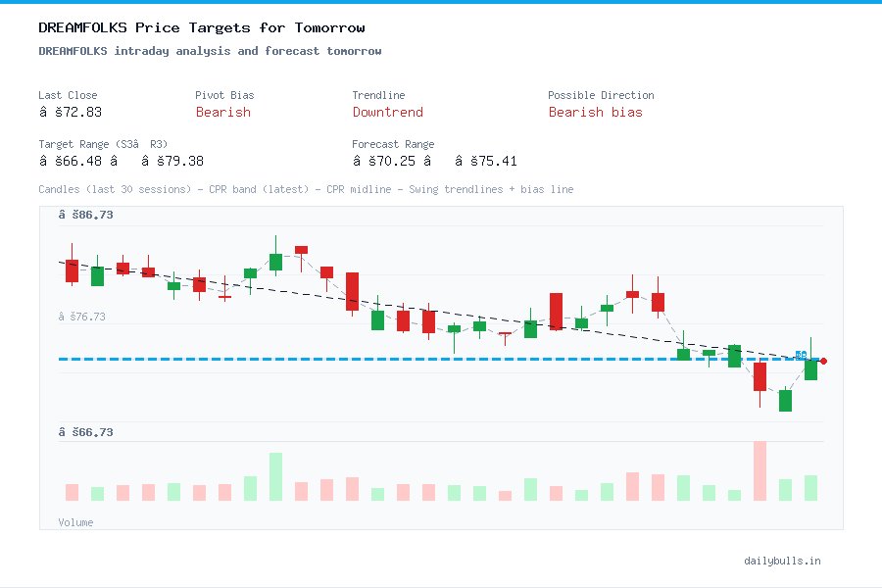This screenshot has width=882, height=588.
Task: Select the forecast high value 75.41
Action: [x=485, y=161]
